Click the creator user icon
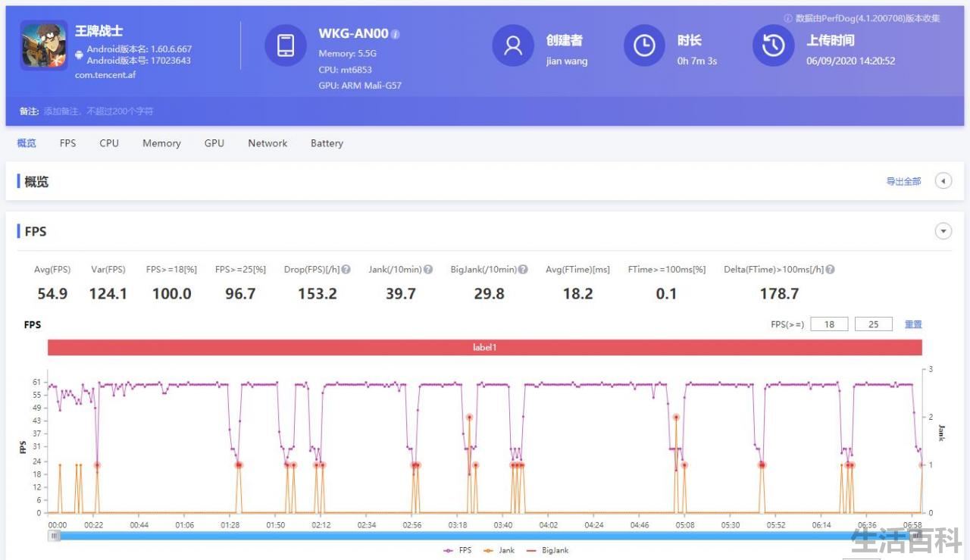This screenshot has height=560, width=970. (513, 45)
